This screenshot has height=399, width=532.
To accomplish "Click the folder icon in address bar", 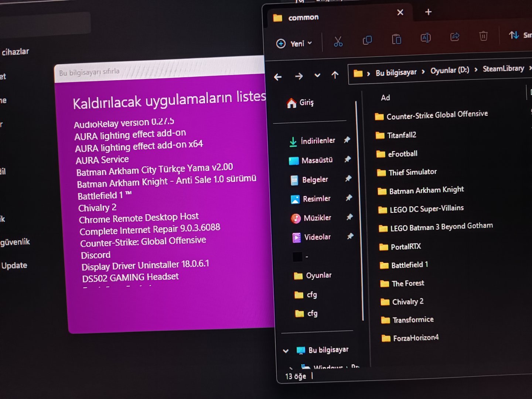I will pos(358,73).
